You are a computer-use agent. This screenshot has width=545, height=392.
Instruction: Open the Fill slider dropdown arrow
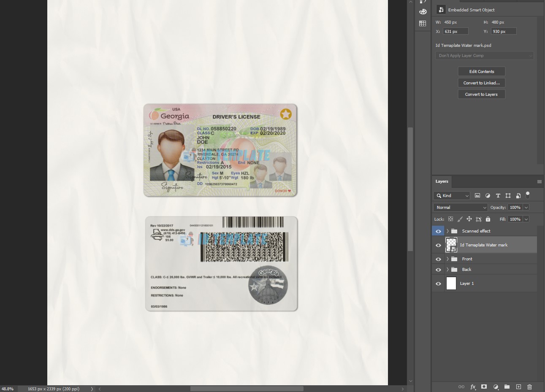point(526,219)
